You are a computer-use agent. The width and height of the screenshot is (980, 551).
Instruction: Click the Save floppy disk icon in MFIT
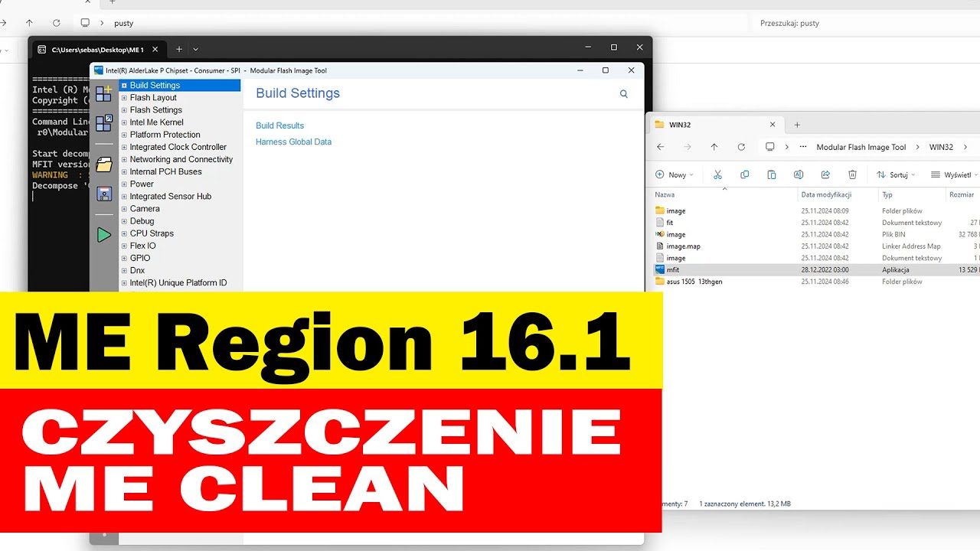click(104, 194)
